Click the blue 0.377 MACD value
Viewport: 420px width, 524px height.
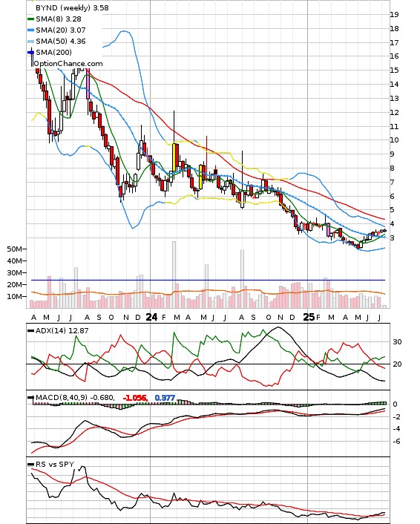click(x=165, y=398)
